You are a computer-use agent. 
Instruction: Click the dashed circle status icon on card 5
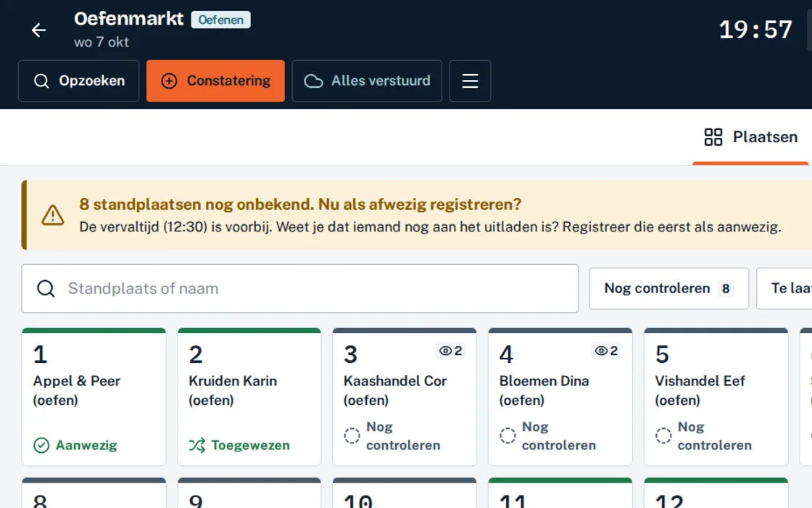click(663, 435)
